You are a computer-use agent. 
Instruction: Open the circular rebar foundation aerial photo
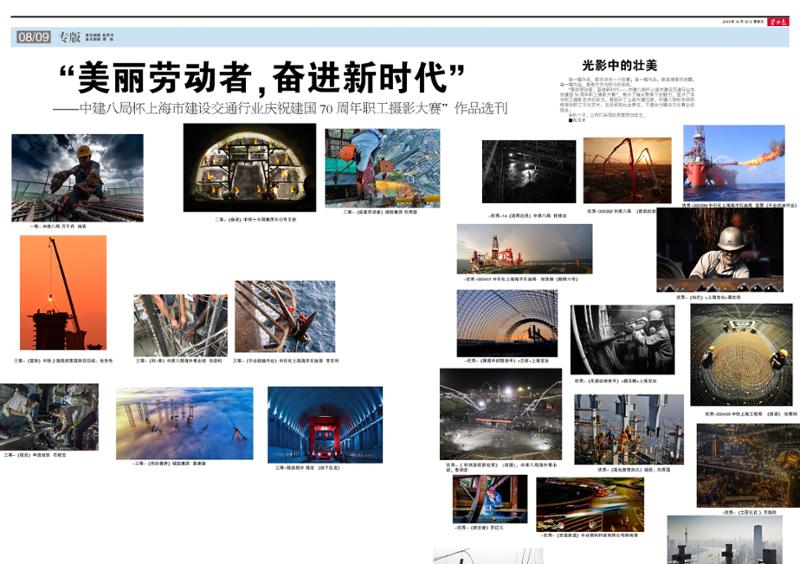pyautogui.click(x=741, y=354)
